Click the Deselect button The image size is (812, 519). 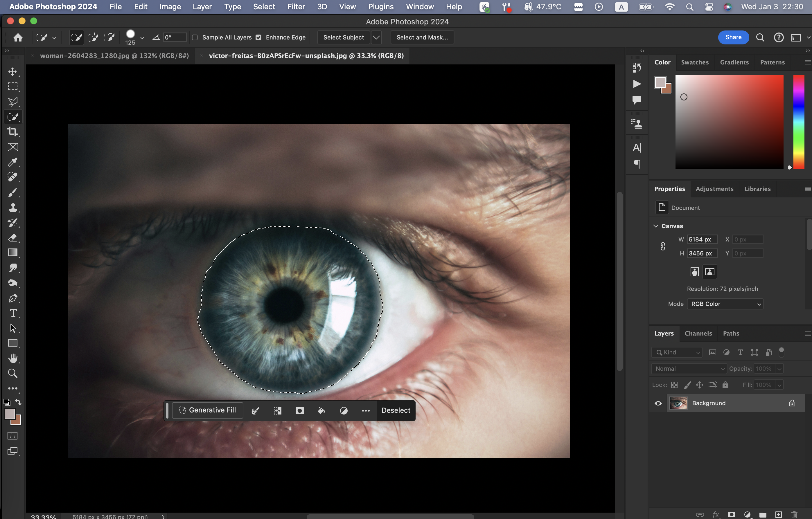pyautogui.click(x=396, y=410)
